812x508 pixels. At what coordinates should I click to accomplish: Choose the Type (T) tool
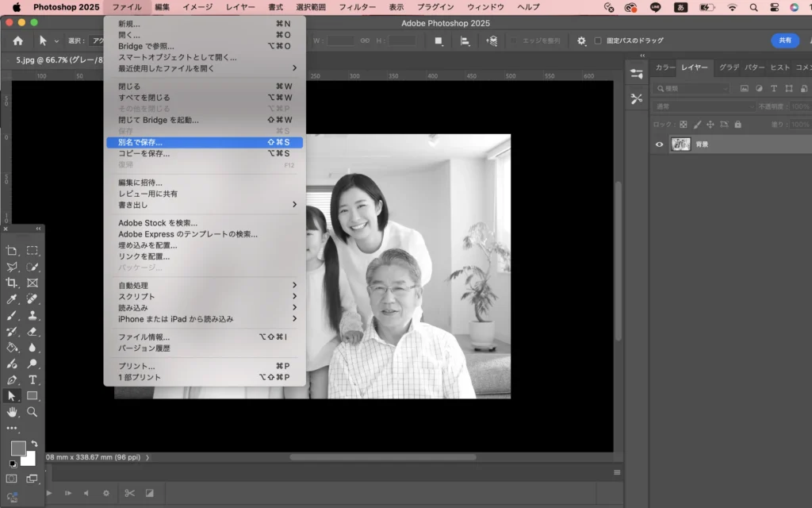click(33, 379)
